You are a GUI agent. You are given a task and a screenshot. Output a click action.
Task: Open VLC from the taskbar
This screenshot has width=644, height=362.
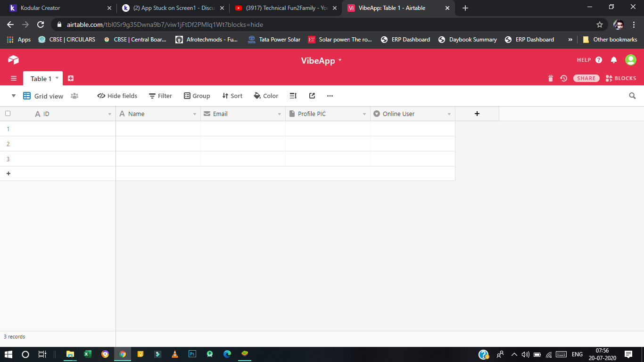point(175,354)
